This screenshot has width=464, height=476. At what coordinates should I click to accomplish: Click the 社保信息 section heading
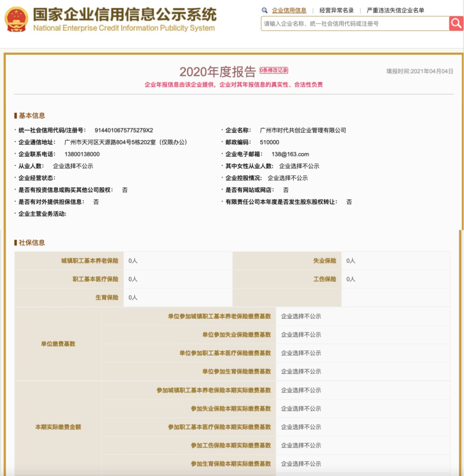[x=31, y=243]
